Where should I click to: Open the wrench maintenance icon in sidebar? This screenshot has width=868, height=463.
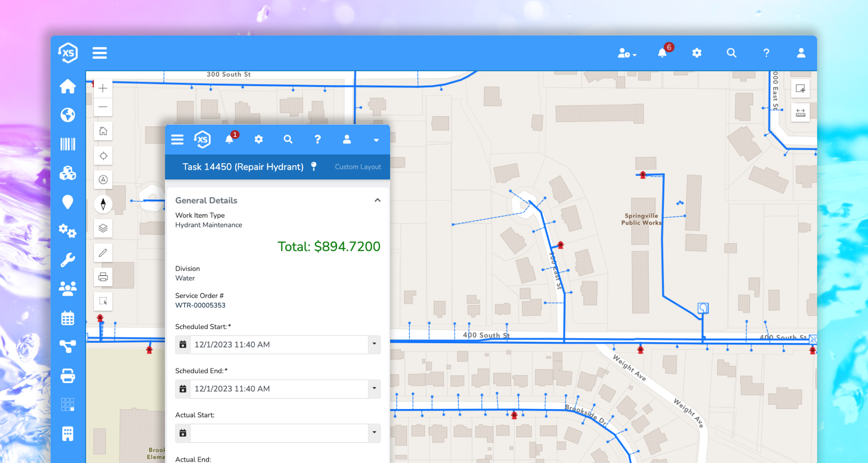point(68,260)
